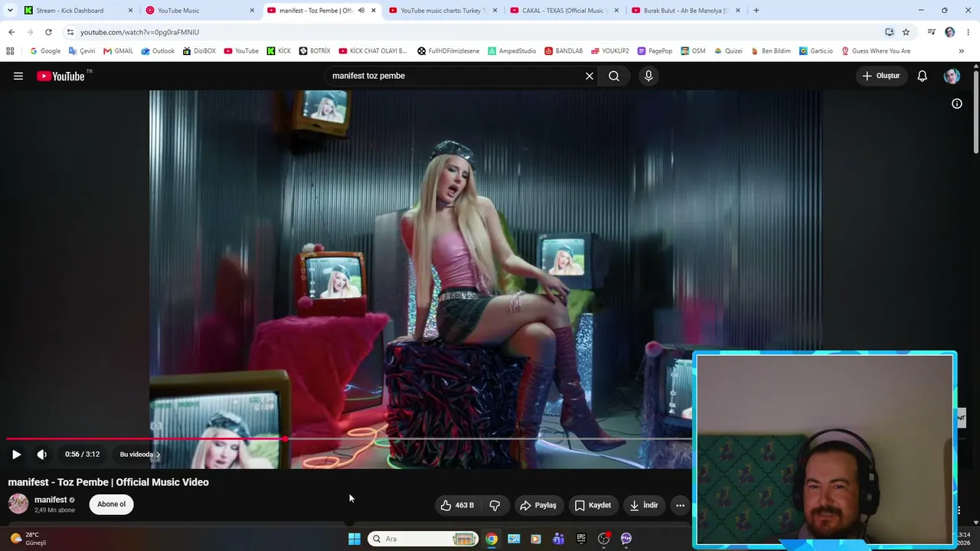Open the Gartic.io bookmark

point(815,51)
